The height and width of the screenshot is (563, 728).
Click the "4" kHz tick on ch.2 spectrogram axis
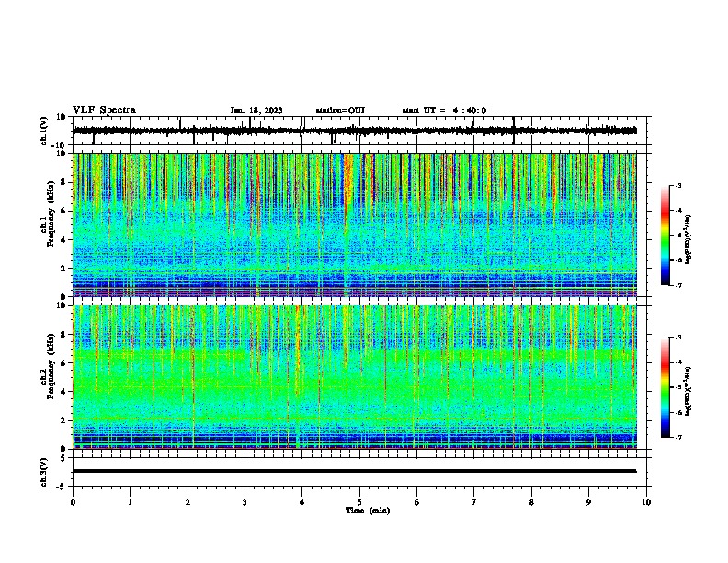pos(64,392)
